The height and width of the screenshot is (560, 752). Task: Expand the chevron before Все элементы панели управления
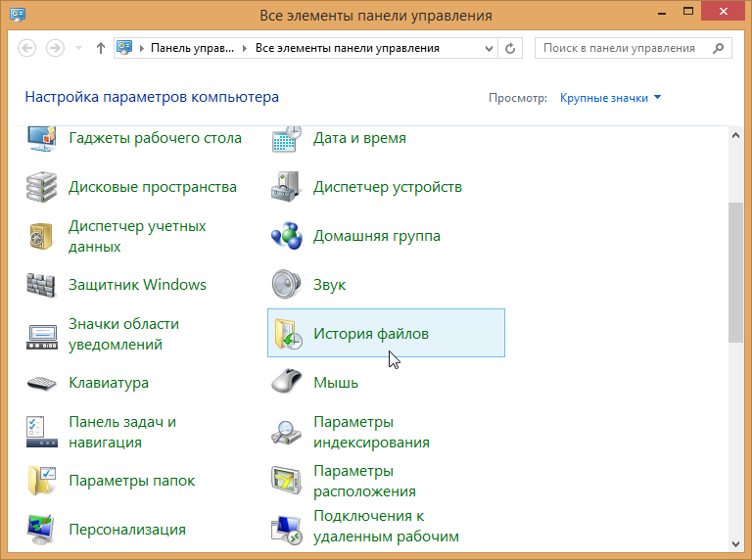click(245, 48)
